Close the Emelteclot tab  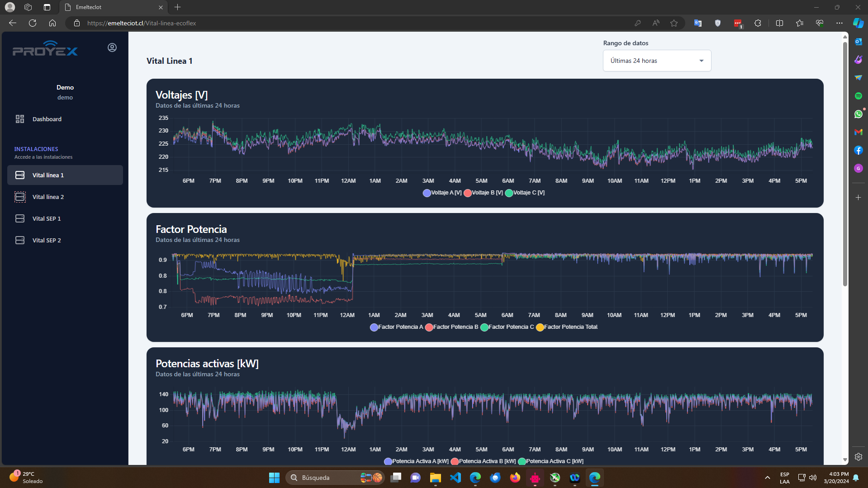(161, 7)
